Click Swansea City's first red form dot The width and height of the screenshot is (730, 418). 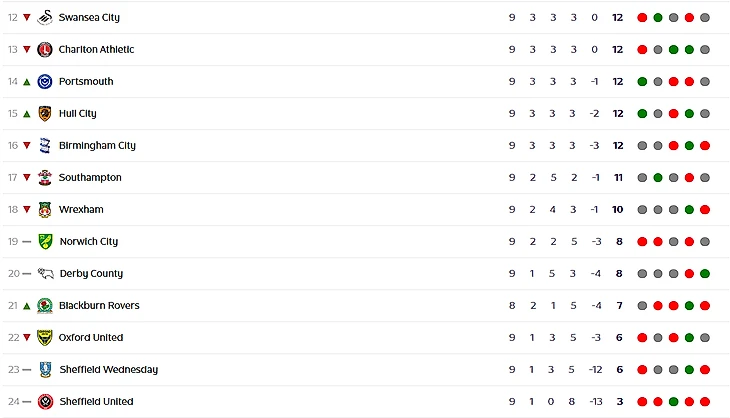(642, 17)
